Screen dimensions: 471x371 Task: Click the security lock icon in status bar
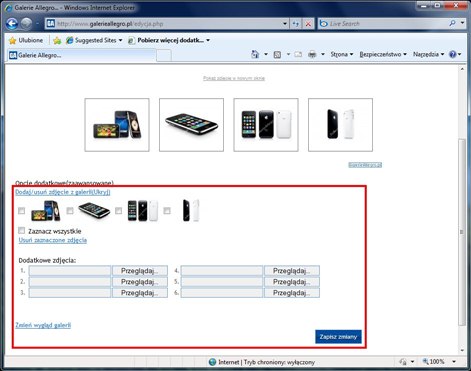pos(403,362)
